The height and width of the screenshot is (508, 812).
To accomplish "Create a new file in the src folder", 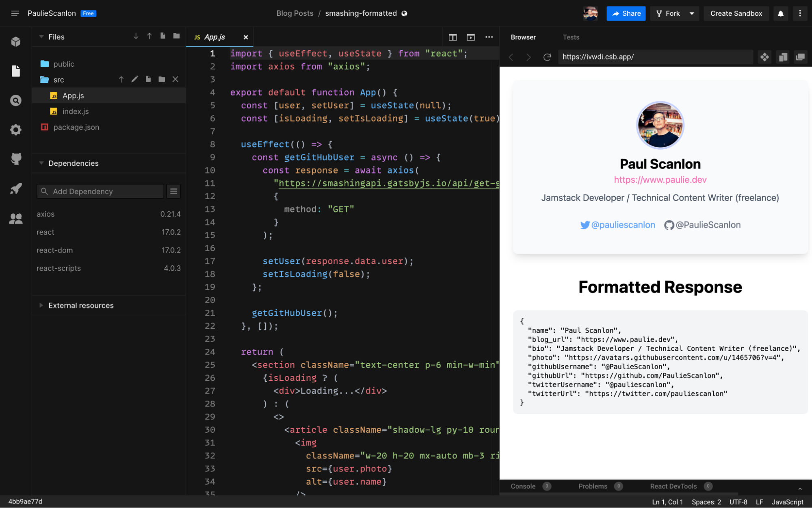I will [148, 79].
